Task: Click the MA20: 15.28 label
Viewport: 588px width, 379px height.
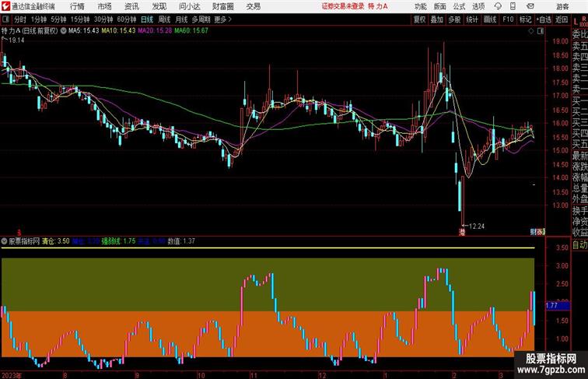Action: (x=155, y=31)
